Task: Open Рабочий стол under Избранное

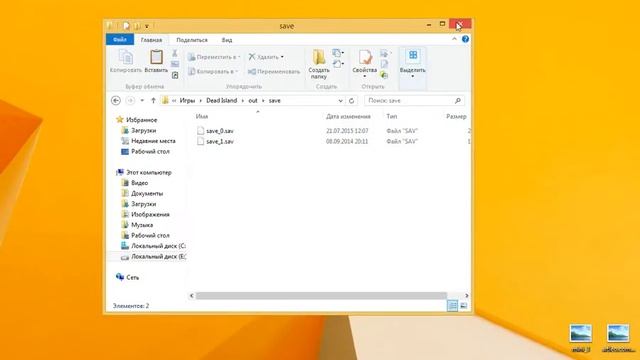Action: coord(150,151)
